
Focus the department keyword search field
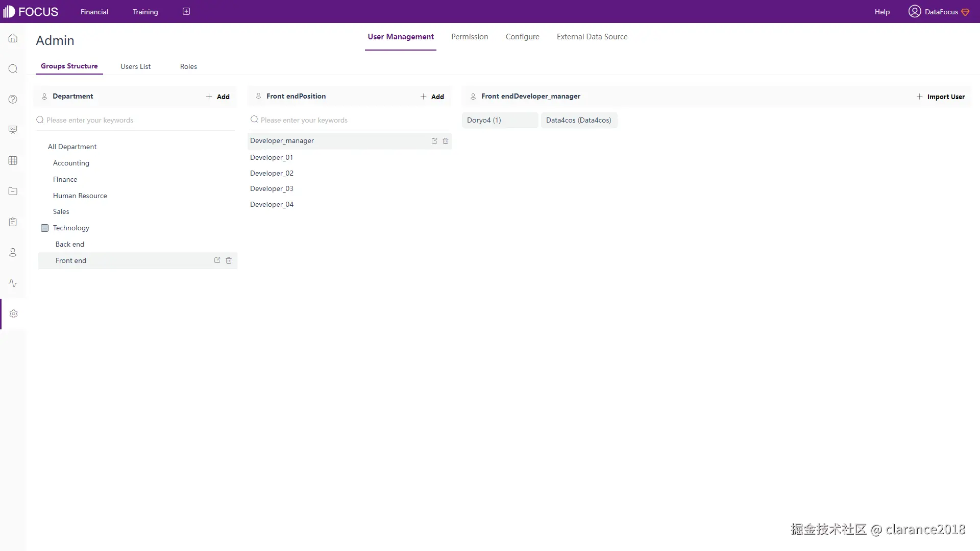(135, 120)
